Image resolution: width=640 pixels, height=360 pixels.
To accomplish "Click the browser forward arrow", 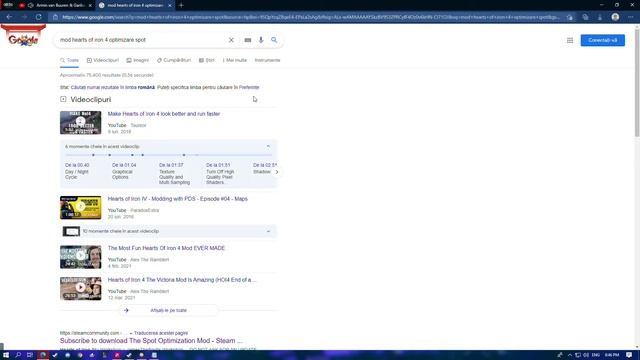I will pos(24,17).
